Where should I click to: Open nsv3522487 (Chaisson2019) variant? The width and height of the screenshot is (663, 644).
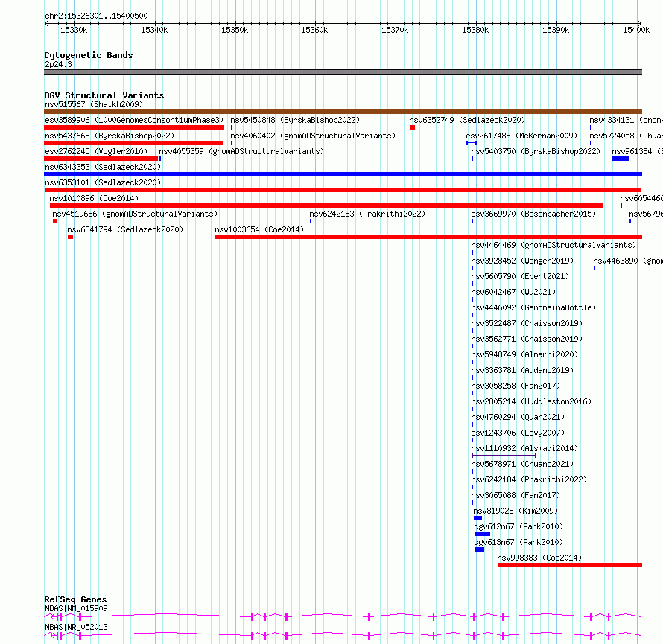pos(527,323)
